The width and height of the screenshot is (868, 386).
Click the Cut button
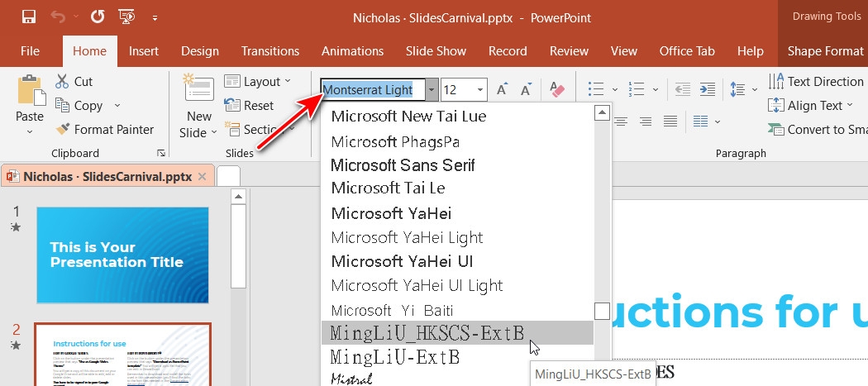[x=74, y=81]
